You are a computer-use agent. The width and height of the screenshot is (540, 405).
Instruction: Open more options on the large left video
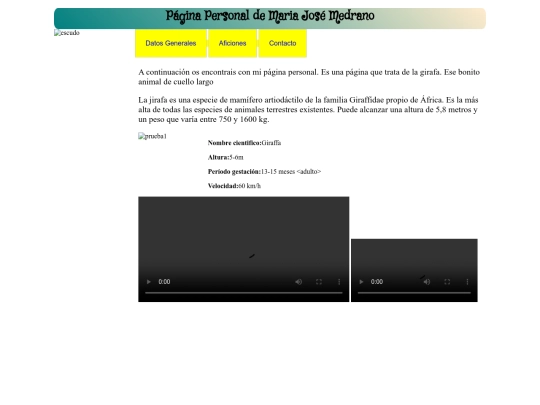[x=339, y=282]
